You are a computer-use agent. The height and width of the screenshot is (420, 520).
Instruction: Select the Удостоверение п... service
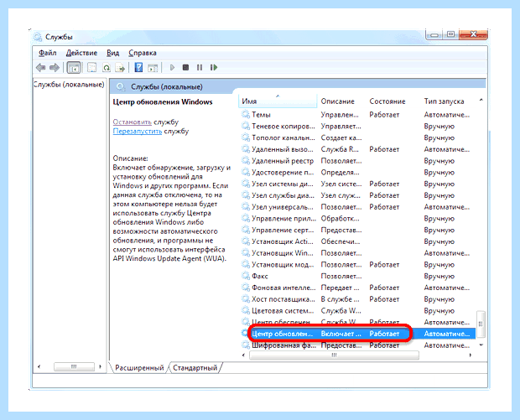pos(357,173)
